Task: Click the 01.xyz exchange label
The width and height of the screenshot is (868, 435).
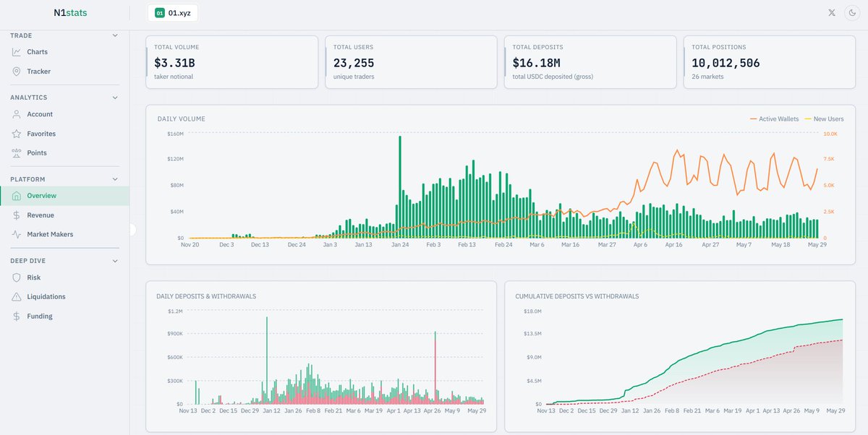Action: pyautogui.click(x=179, y=12)
